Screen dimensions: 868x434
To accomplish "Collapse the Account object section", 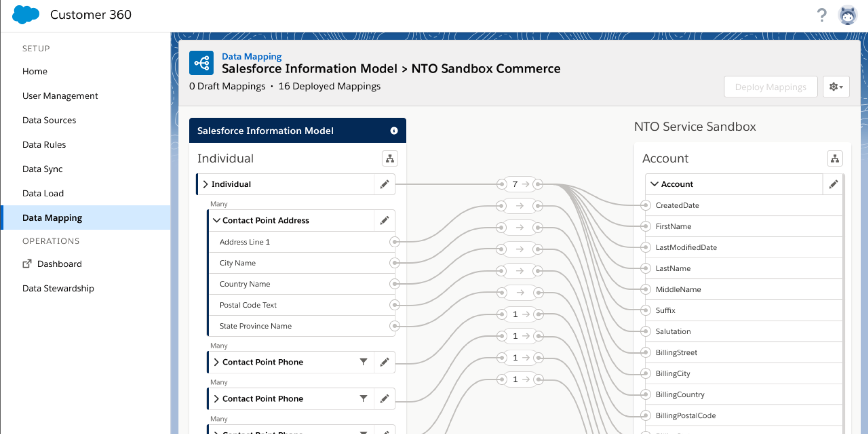I will pyautogui.click(x=654, y=184).
